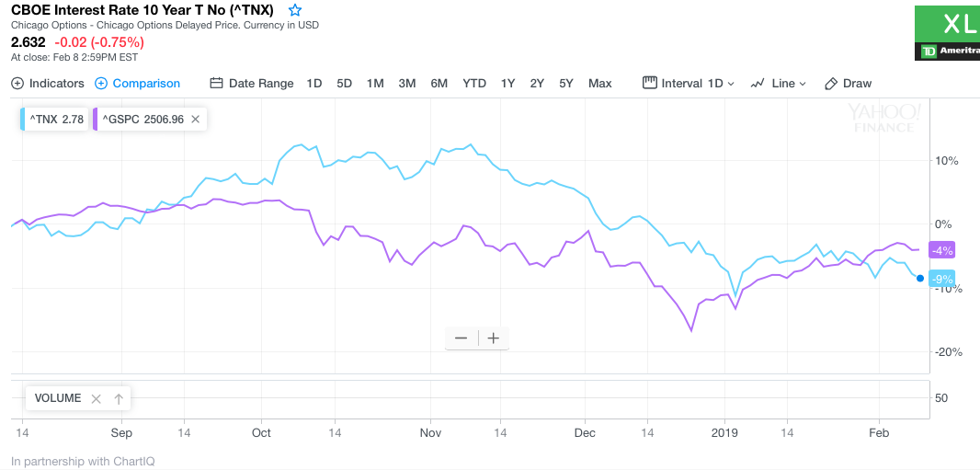This screenshot has height=470, width=980.
Task: Click the TD Ameritrade advertisement
Action: click(947, 31)
